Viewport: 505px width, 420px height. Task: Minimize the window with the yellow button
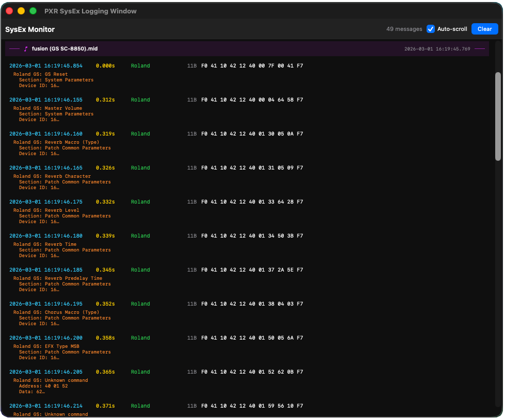(x=21, y=11)
